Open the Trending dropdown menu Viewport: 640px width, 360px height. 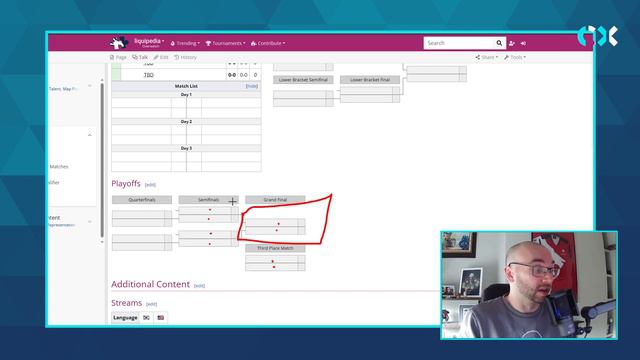(x=185, y=43)
